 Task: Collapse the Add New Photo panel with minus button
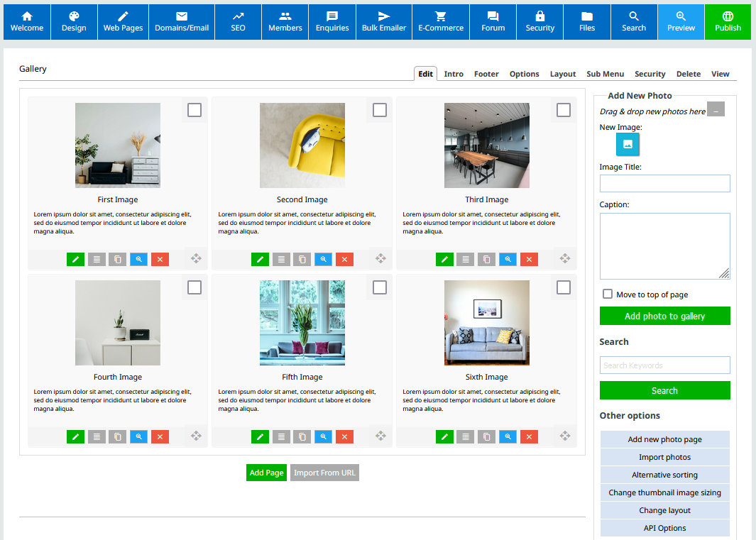[716, 110]
